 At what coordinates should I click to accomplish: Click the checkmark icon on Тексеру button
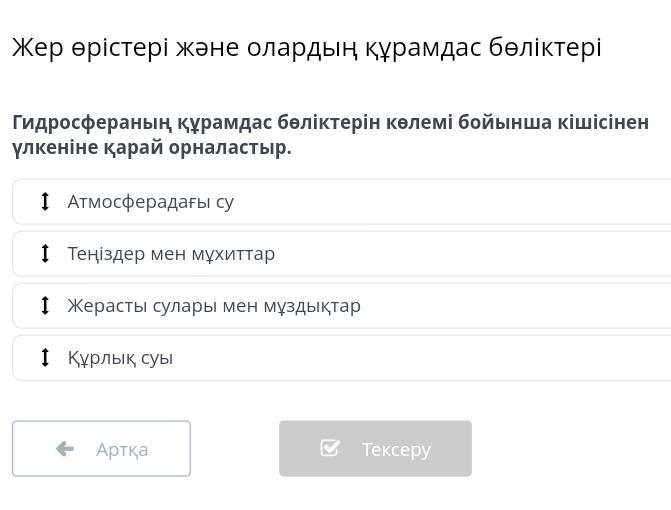[330, 449]
